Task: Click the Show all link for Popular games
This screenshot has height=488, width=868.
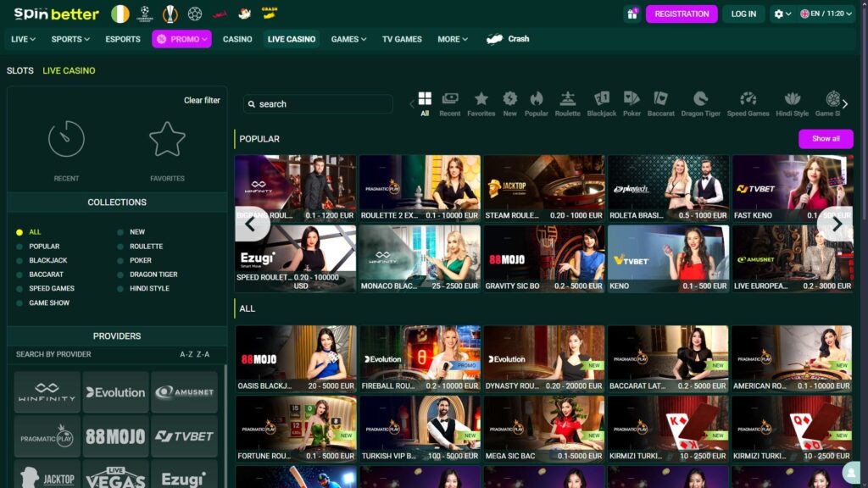Action: click(826, 138)
